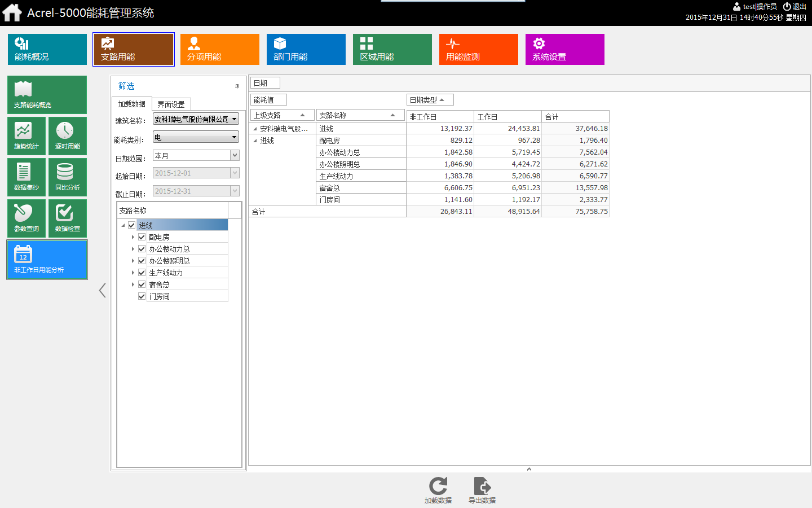812x508 pixels.
Task: Switch to the 界面设置 tab
Action: coord(171,104)
